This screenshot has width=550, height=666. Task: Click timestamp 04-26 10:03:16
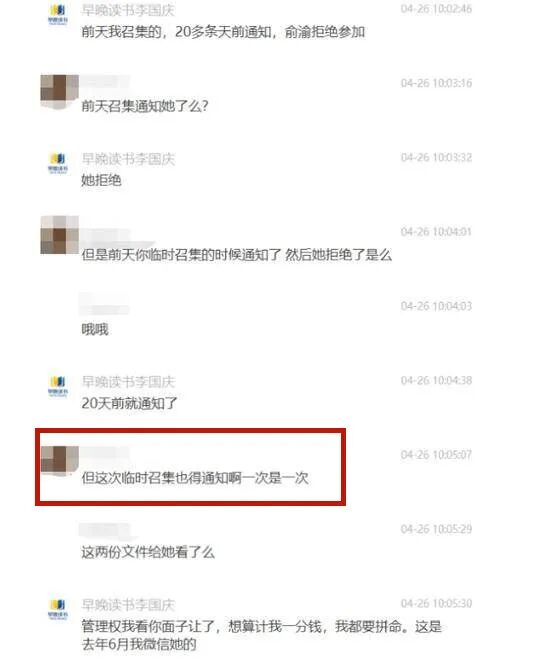point(436,83)
